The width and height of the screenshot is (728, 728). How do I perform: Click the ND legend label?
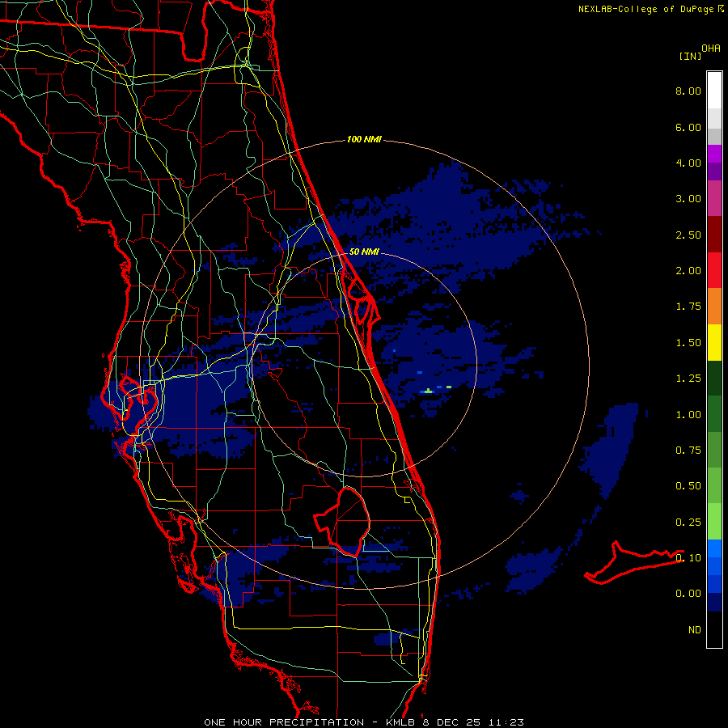[695, 630]
